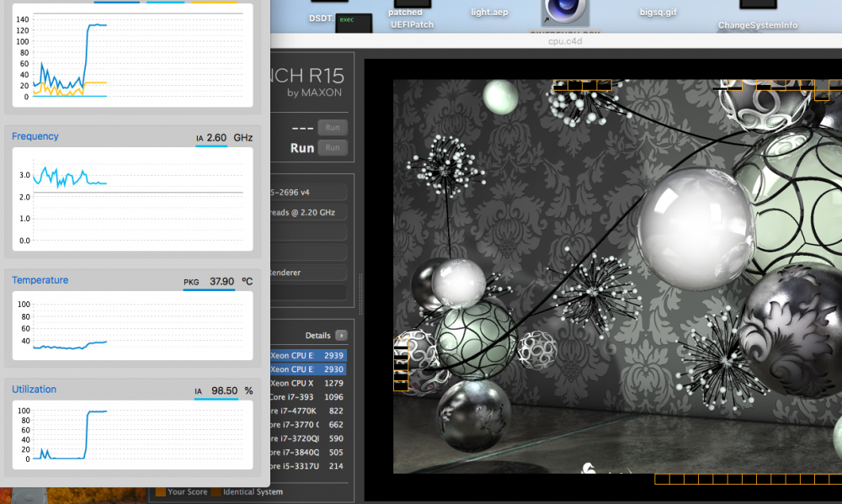Click the power graph with the 140 axis
Image resolution: width=842 pixels, height=504 pixels.
tap(133, 56)
